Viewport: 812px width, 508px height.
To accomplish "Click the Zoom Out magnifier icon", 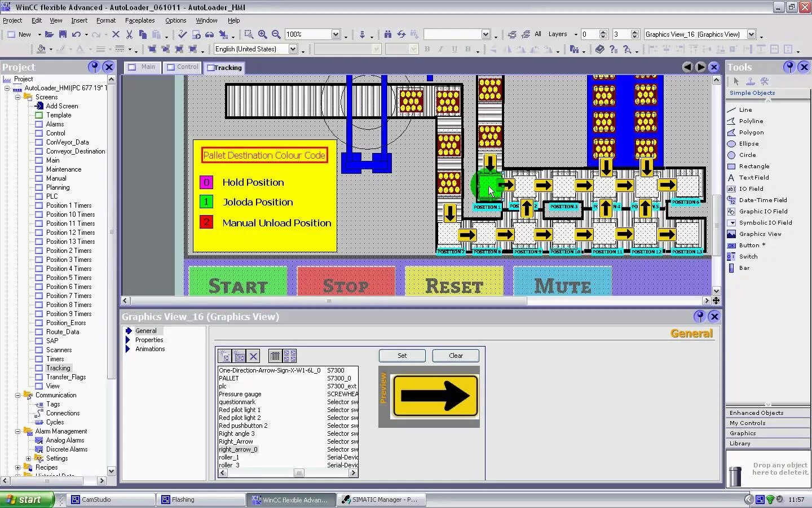I will pyautogui.click(x=276, y=34).
